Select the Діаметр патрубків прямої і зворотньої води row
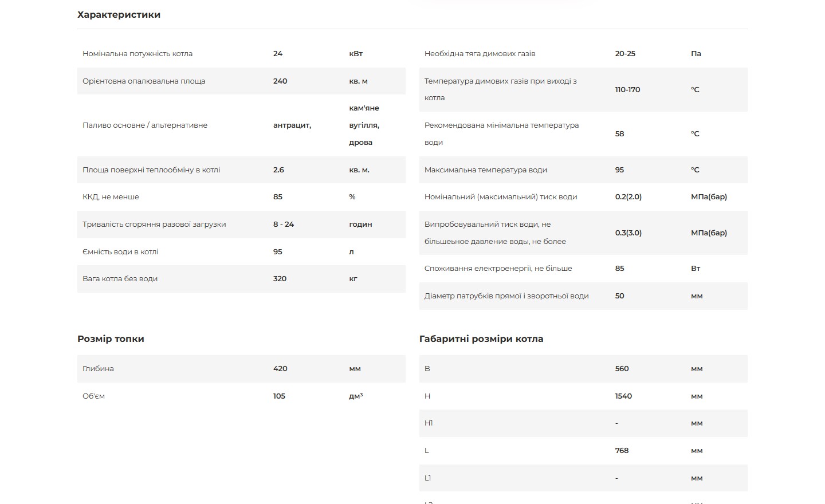The height and width of the screenshot is (504, 825). coord(583,296)
